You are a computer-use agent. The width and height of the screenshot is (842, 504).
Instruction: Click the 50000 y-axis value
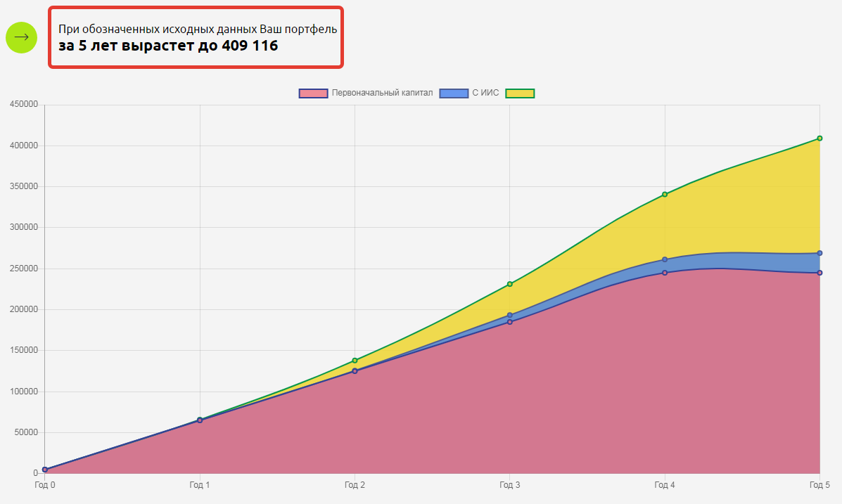point(26,432)
